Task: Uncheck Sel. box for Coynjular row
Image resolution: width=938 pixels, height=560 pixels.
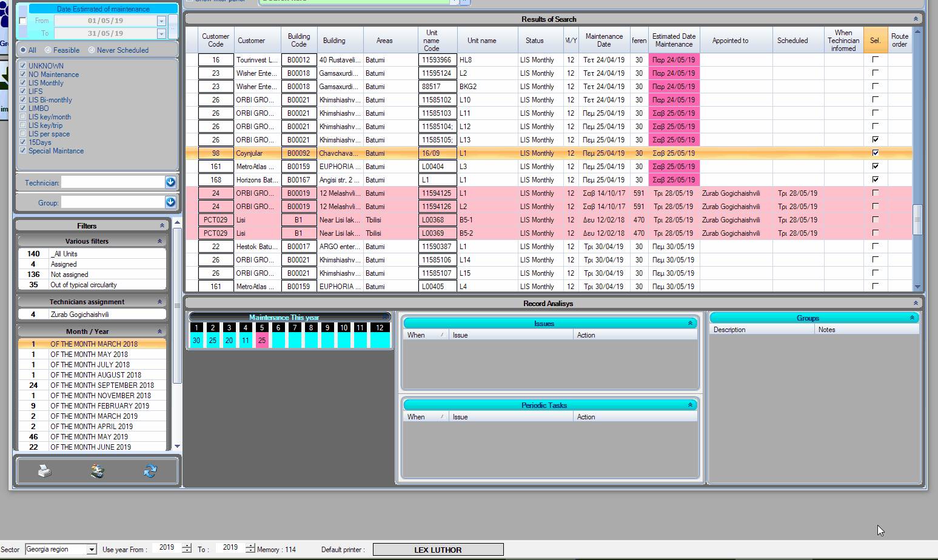Action: tap(875, 153)
